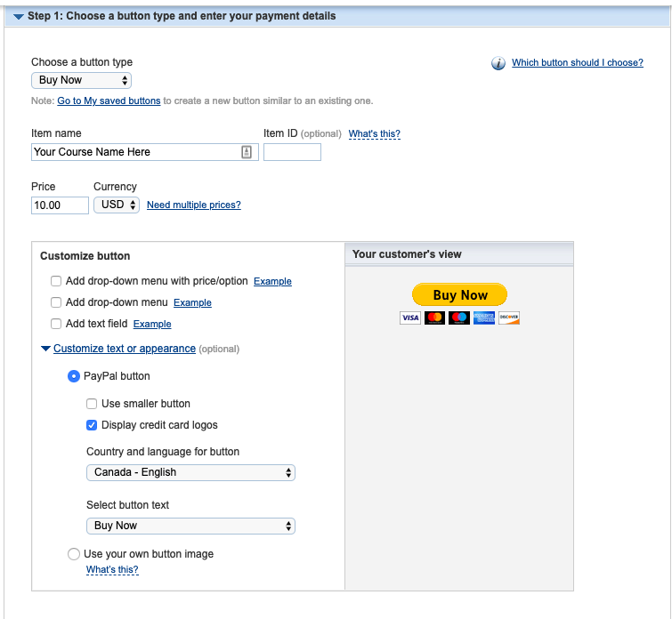This screenshot has width=672, height=619.
Task: Follow the Go to My saved buttons link
Action: tap(109, 101)
